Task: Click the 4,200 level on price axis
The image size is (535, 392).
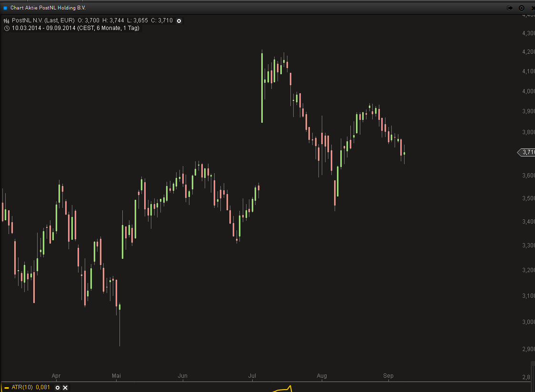Action: click(527, 52)
